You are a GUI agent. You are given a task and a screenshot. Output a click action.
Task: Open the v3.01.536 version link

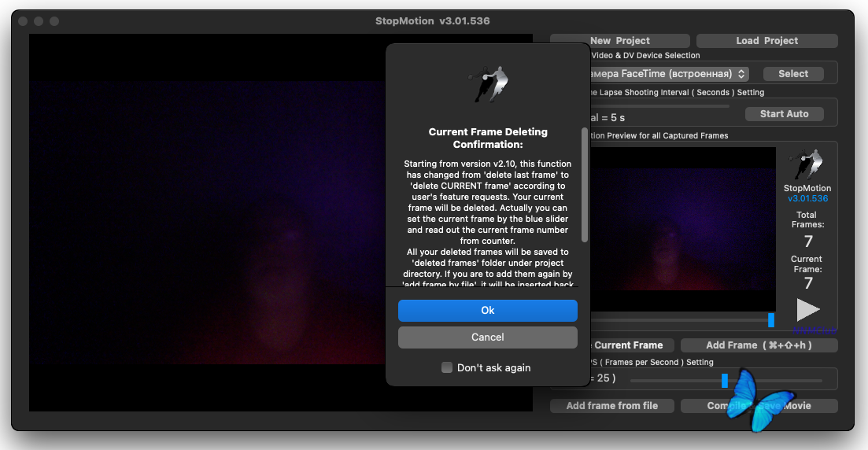[x=807, y=198]
